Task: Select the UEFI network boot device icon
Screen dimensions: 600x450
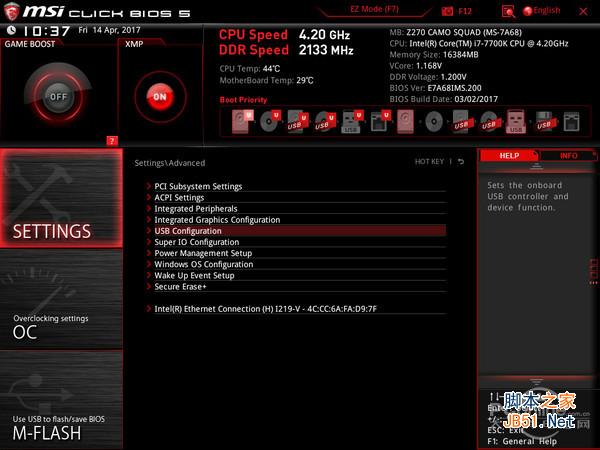Action: point(380,122)
